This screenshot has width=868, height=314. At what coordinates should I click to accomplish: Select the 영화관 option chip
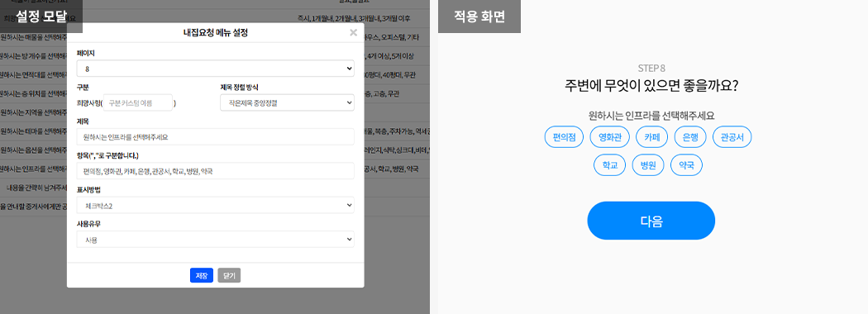[610, 137]
